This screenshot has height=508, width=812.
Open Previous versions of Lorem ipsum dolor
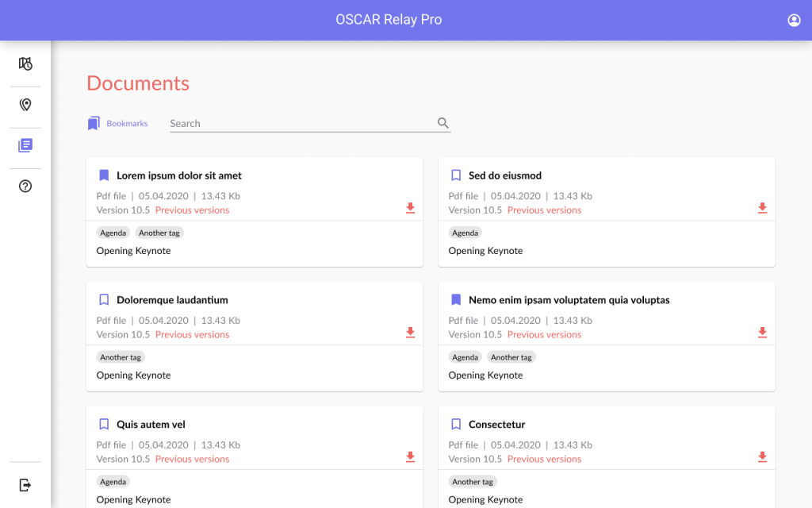(x=192, y=210)
